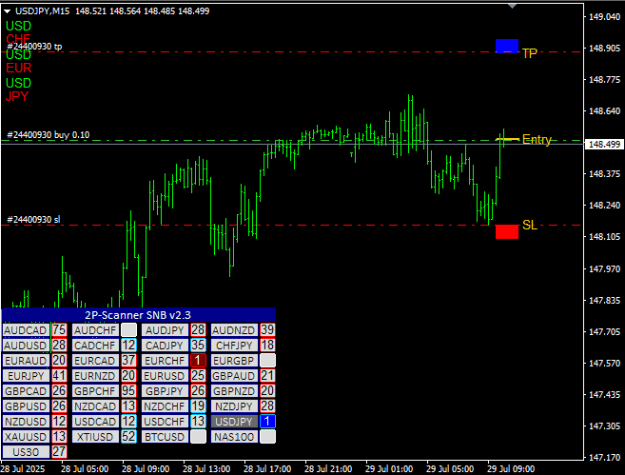The image size is (625, 475).
Task: Click the value 27 next to US30
Action: [x=59, y=452]
